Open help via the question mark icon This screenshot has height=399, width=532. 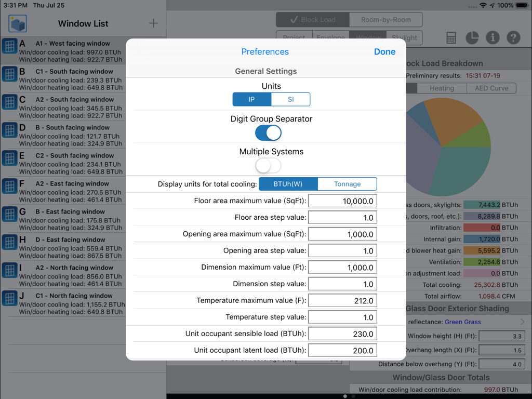513,37
